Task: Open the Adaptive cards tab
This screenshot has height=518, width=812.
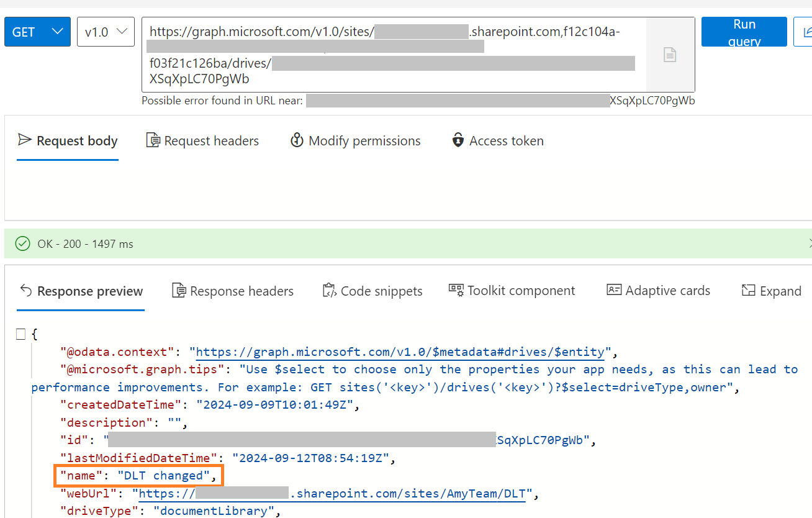Action: (659, 291)
